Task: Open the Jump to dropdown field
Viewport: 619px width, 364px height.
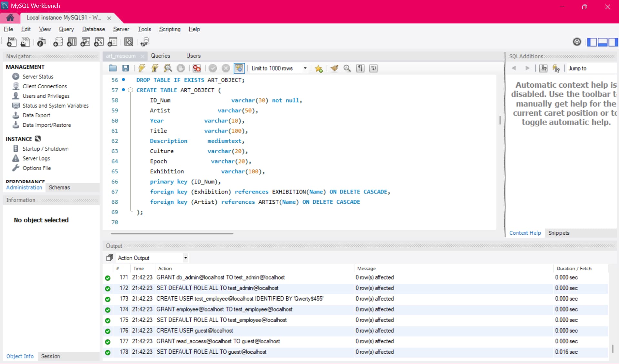Action: pyautogui.click(x=592, y=68)
